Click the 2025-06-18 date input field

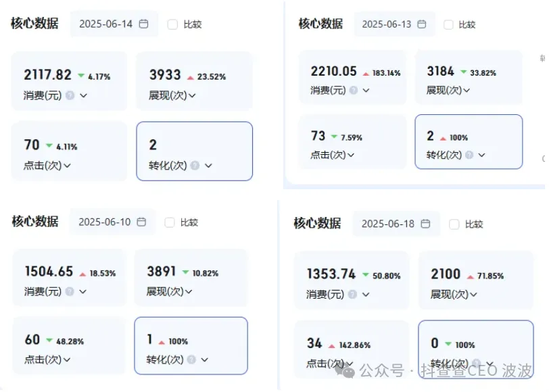point(389,224)
